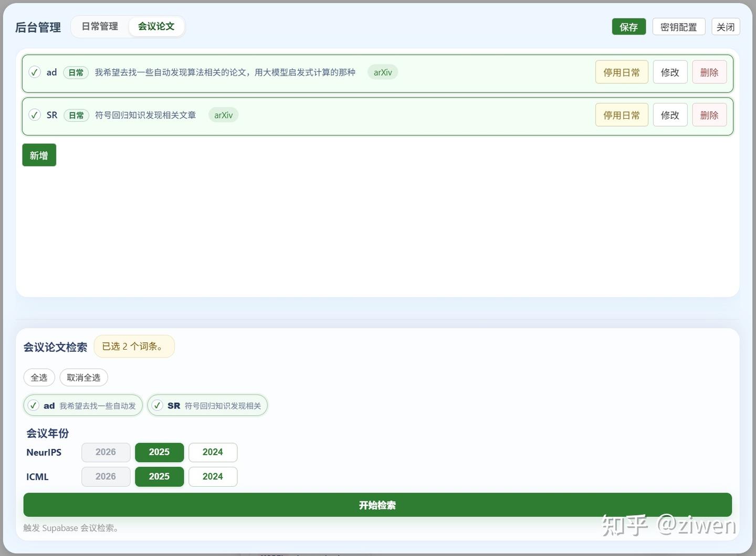Screen dimensions: 756x556
Task: Click the 触发 Supabase 会议检索 hint text
Action: (71, 528)
